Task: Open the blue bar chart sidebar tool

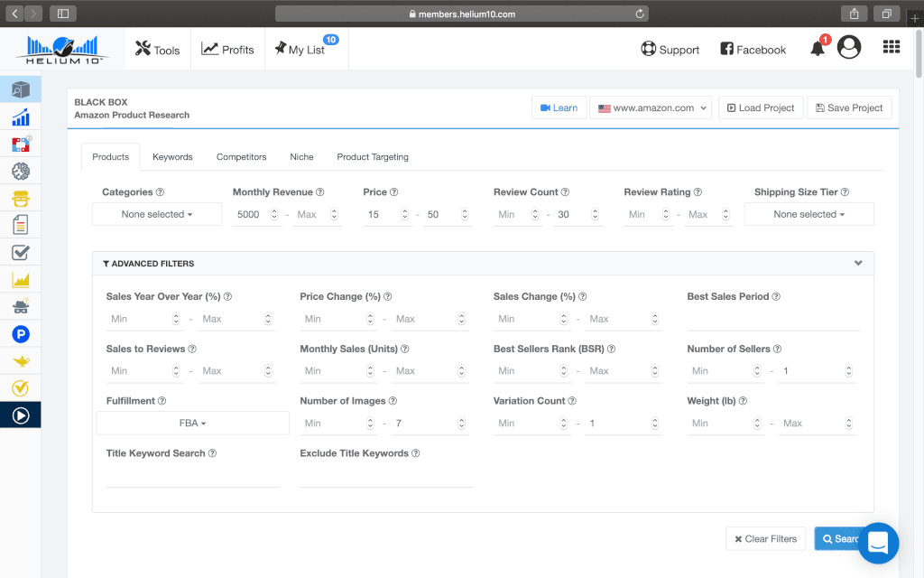Action: click(21, 117)
